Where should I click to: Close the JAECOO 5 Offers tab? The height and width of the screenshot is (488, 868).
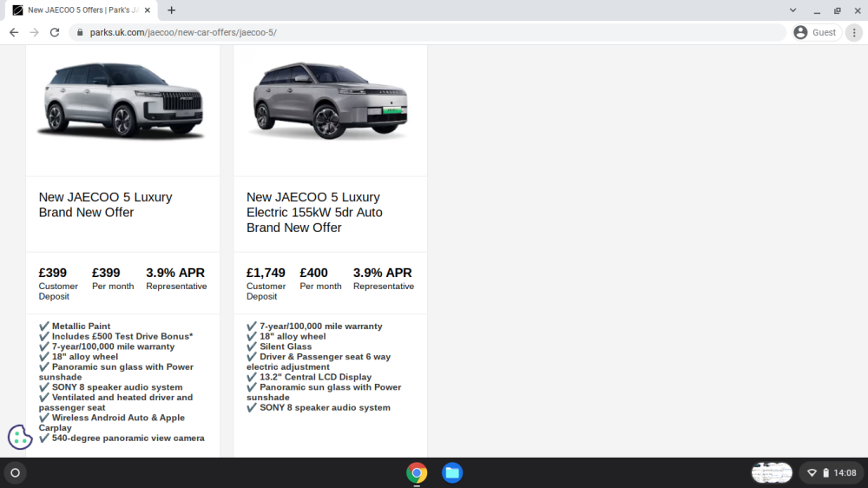coord(148,10)
